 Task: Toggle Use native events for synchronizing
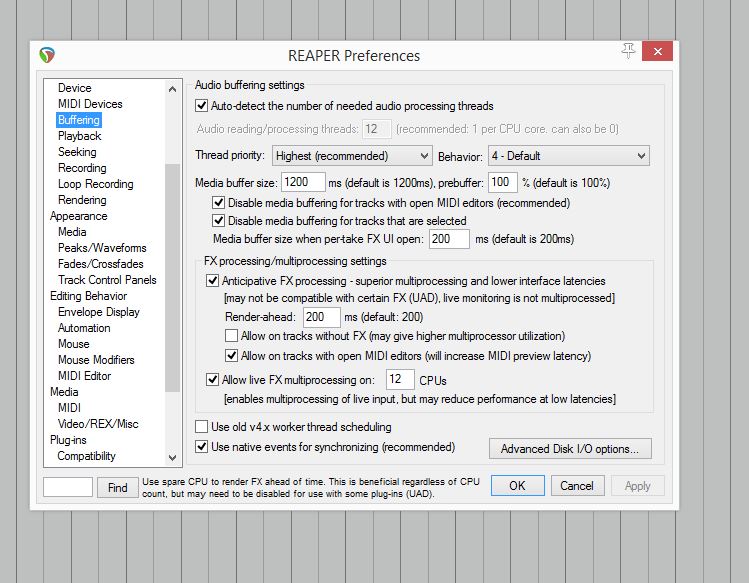202,447
